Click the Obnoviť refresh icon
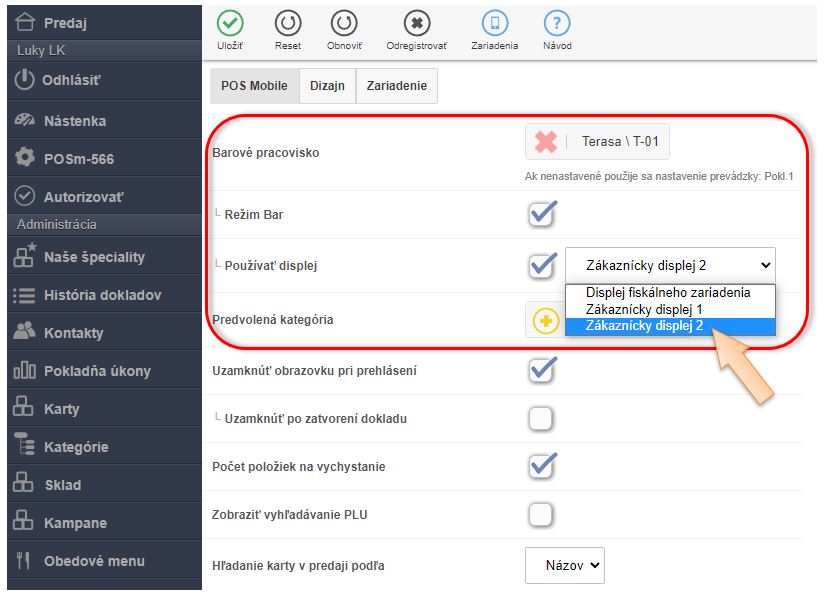Screen dimensions: 833x596 coord(344,23)
